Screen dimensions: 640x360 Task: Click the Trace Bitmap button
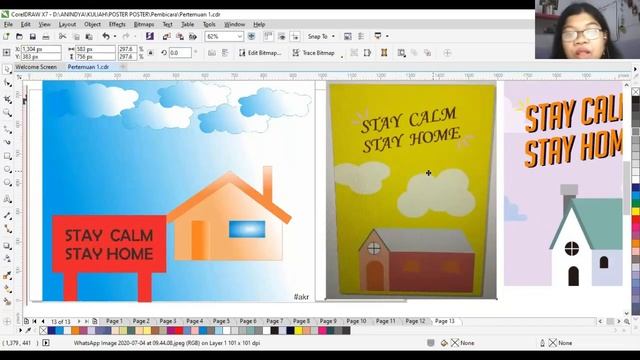coord(314,53)
